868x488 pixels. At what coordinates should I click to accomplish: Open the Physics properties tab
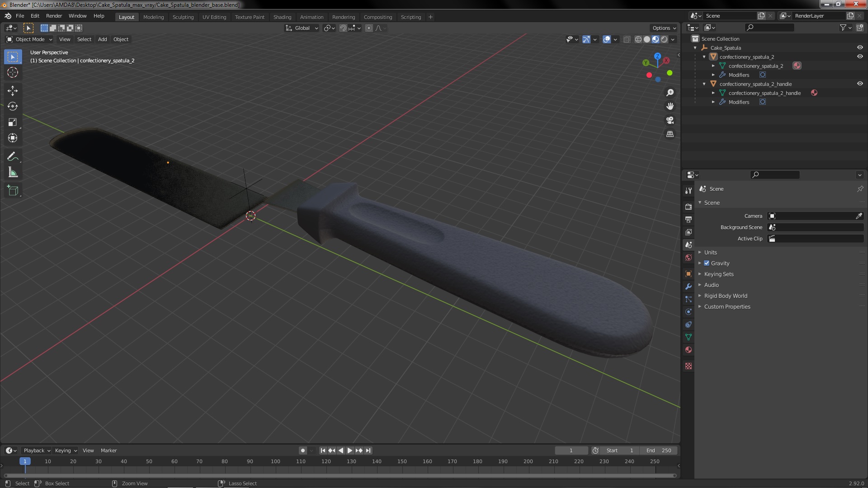click(689, 312)
